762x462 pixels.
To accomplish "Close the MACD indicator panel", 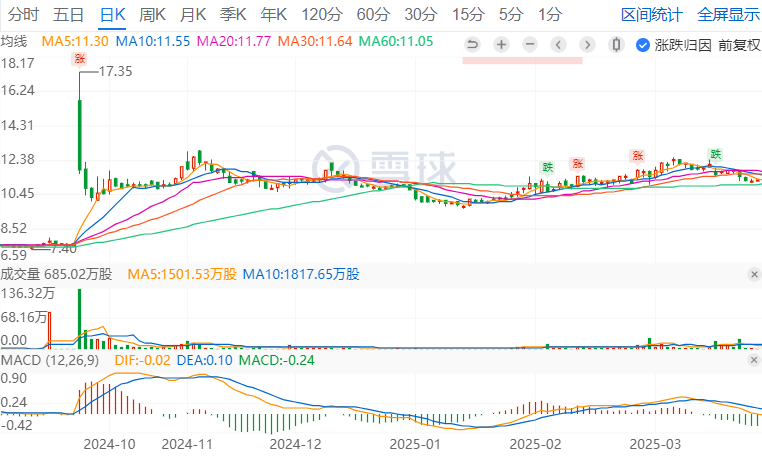I will (x=754, y=360).
